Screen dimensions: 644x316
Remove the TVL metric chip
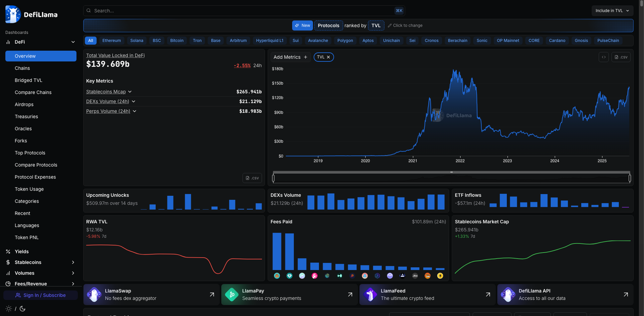coord(328,57)
